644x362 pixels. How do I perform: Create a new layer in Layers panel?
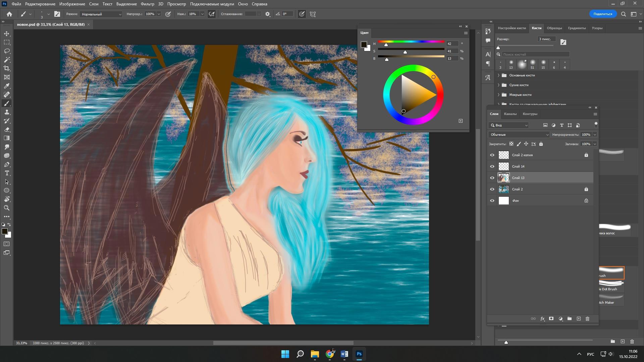click(579, 319)
